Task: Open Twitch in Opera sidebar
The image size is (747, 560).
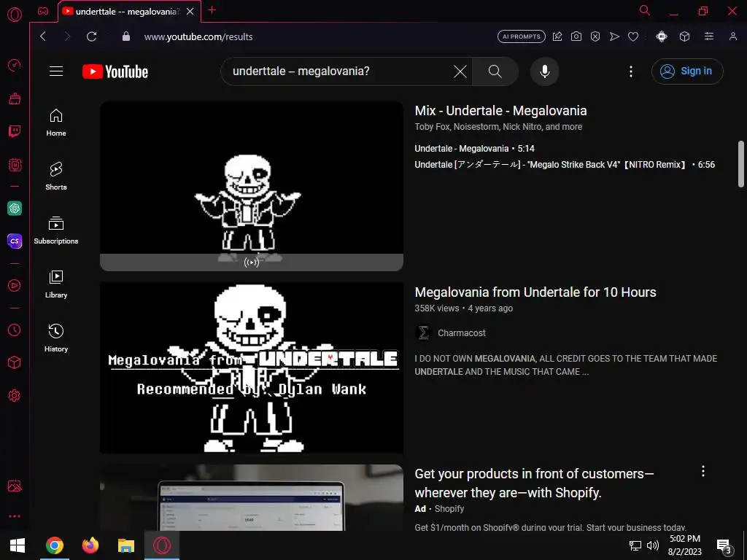Action: pyautogui.click(x=15, y=131)
